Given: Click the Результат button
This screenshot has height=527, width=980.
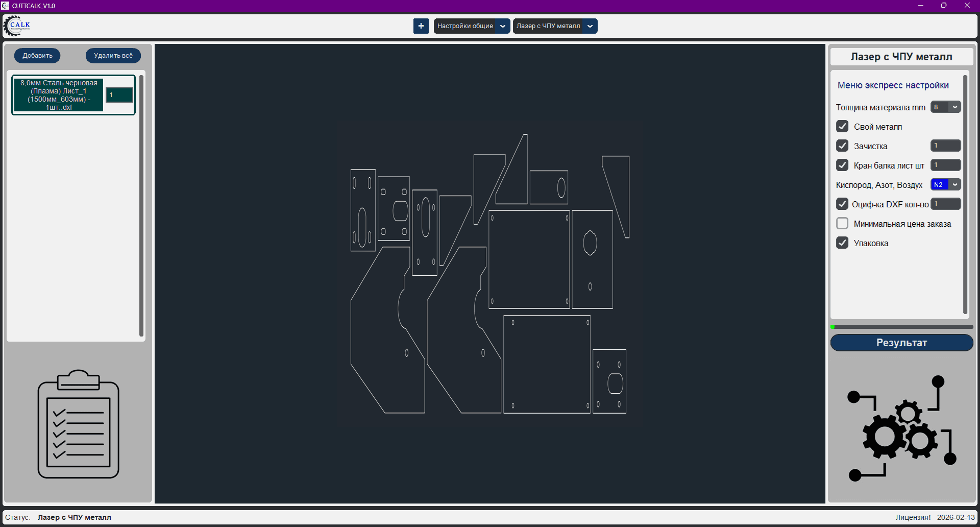Looking at the screenshot, I should (x=901, y=343).
